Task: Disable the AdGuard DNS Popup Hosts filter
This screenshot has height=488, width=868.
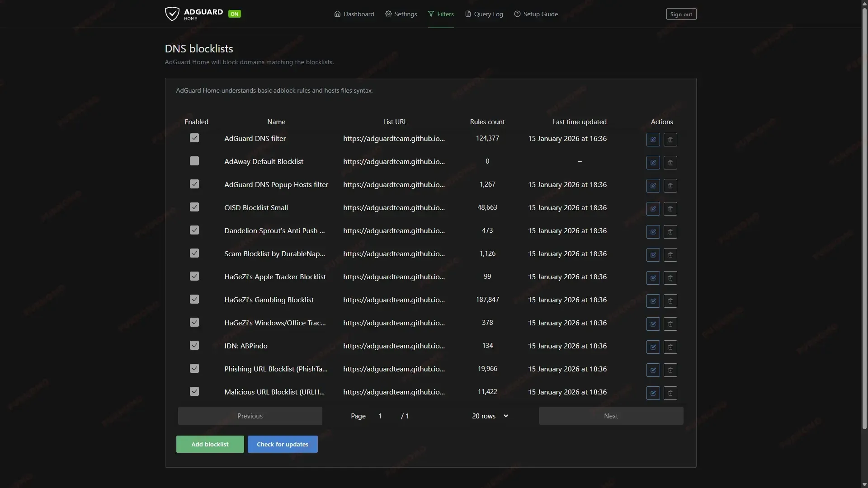Action: click(194, 184)
